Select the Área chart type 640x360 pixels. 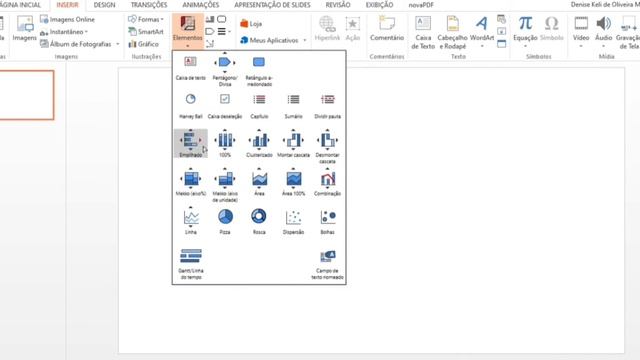coord(259,182)
